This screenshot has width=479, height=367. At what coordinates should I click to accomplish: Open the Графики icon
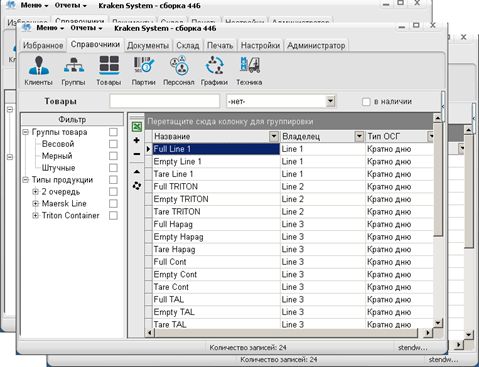(x=214, y=70)
